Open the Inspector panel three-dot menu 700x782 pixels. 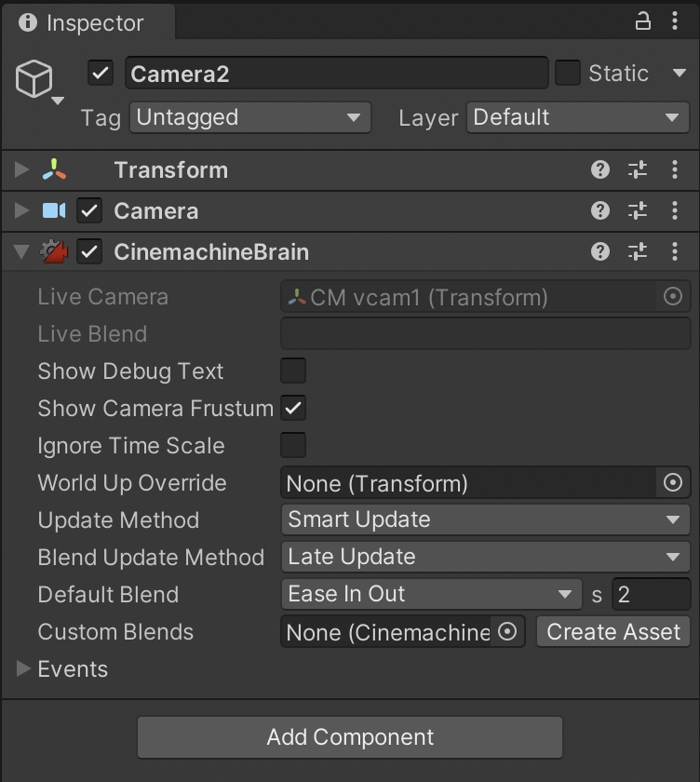pos(676,21)
